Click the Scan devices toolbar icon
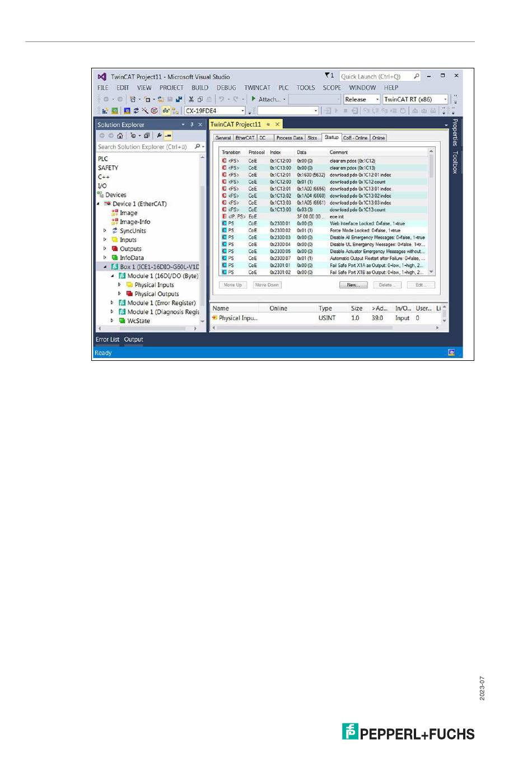The width and height of the screenshot is (532, 762). point(145,111)
